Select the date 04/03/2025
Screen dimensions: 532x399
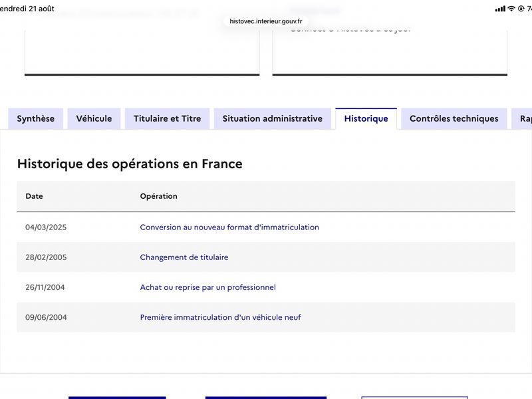[x=46, y=227]
